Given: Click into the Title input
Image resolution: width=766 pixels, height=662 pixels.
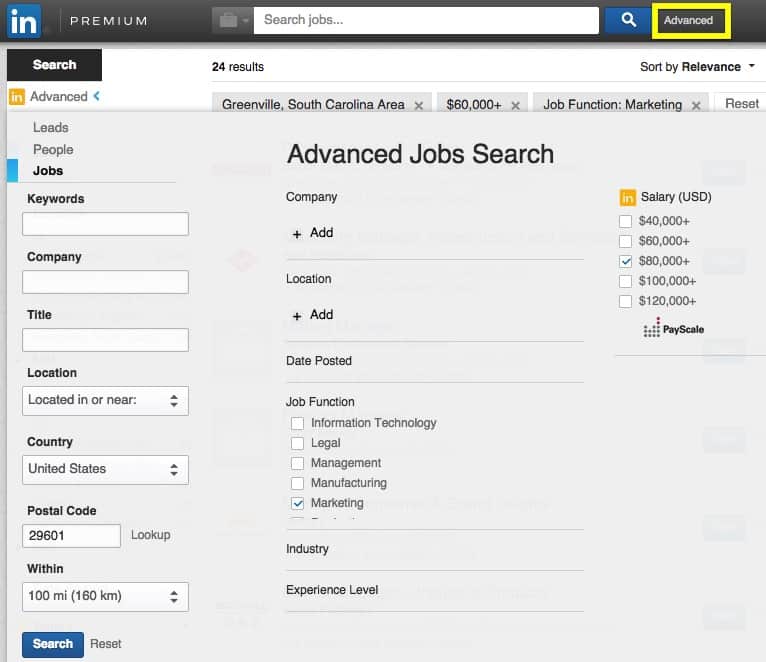Looking at the screenshot, I should [x=105, y=340].
